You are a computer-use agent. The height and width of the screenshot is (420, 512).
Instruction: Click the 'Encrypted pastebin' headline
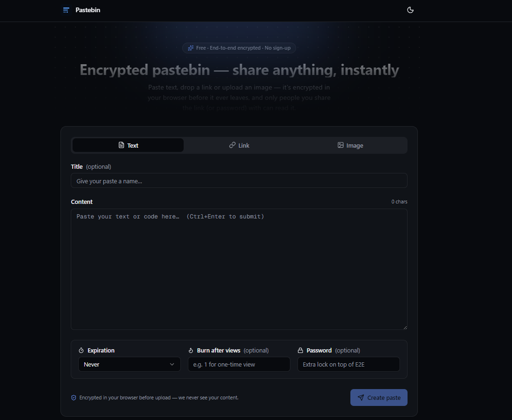coord(239,70)
